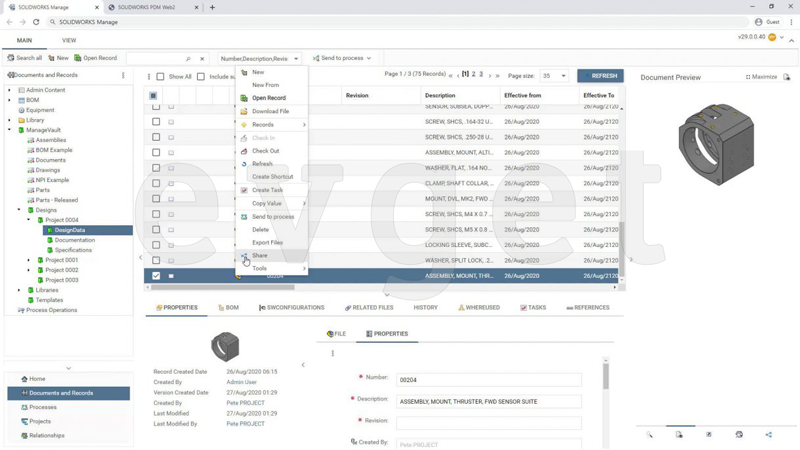Open the Relationships navigation item
This screenshot has width=800, height=450.
(x=46, y=435)
